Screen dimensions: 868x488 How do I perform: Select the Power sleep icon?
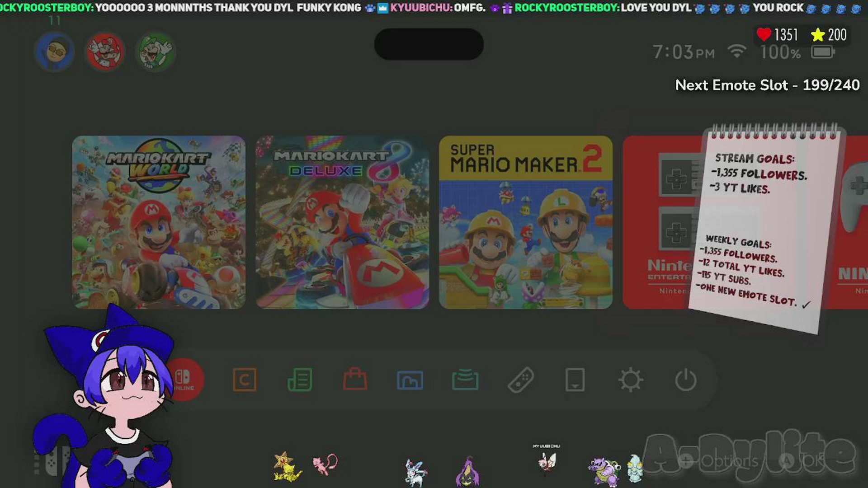686,380
